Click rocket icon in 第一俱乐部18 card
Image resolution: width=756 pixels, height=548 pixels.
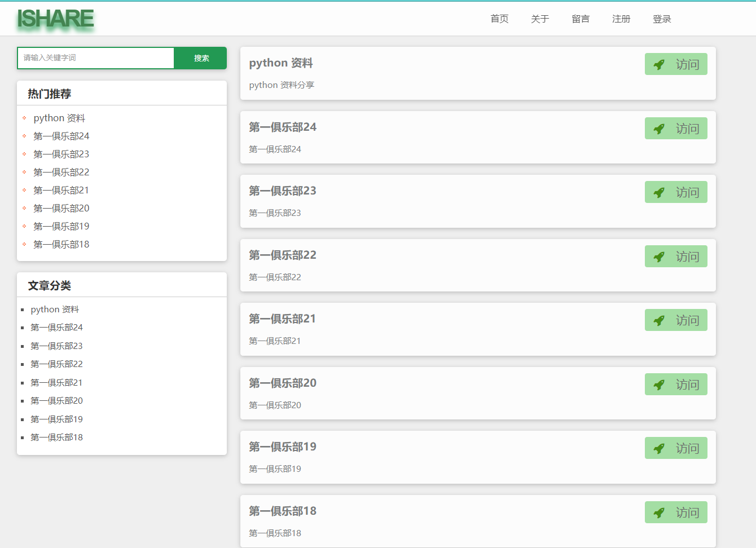tap(659, 513)
